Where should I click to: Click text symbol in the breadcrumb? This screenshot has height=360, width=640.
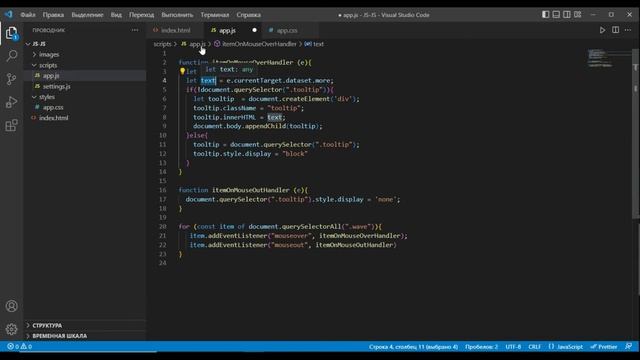(x=318, y=44)
